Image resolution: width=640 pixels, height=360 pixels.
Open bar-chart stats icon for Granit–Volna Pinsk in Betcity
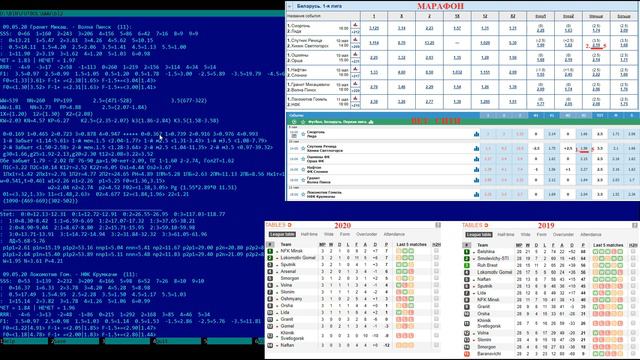[x=476, y=180]
